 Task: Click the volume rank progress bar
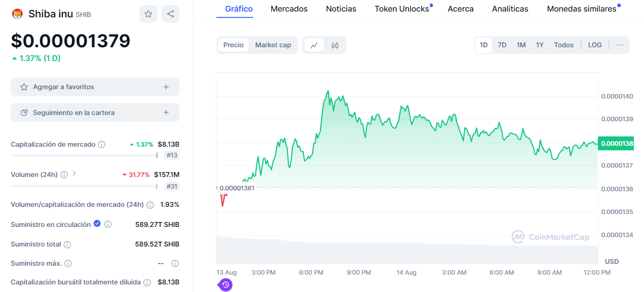point(84,186)
